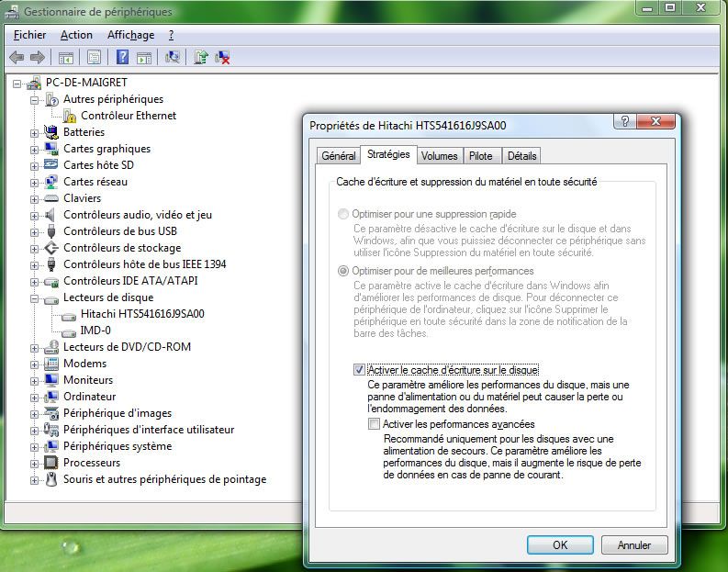728x572 pixels.
Task: Open the Affichage menu
Action: (131, 35)
